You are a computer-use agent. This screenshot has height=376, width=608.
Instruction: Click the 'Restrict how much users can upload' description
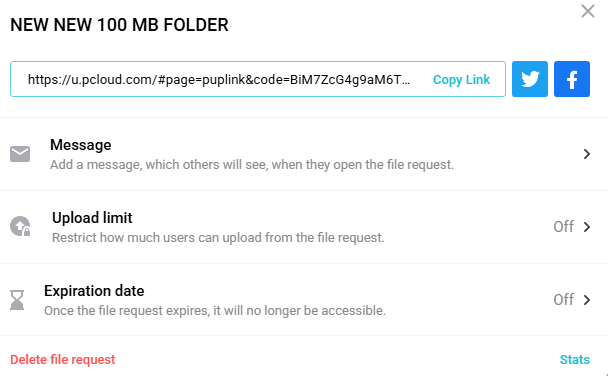(218, 237)
